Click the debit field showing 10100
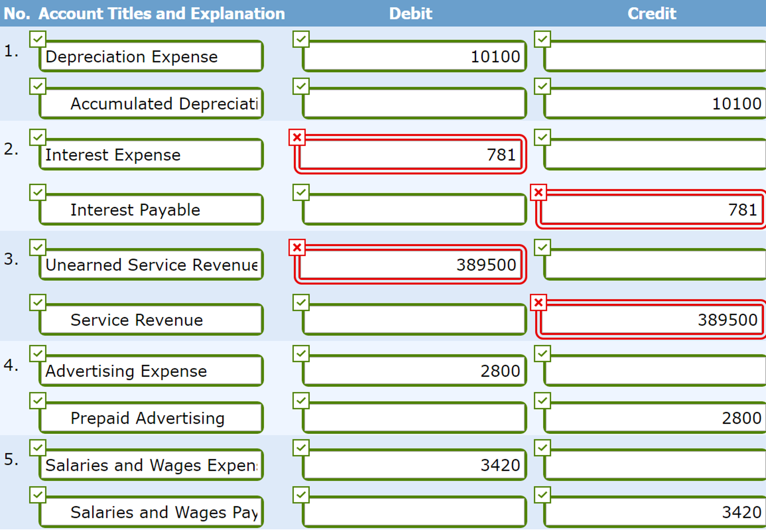 click(415, 57)
